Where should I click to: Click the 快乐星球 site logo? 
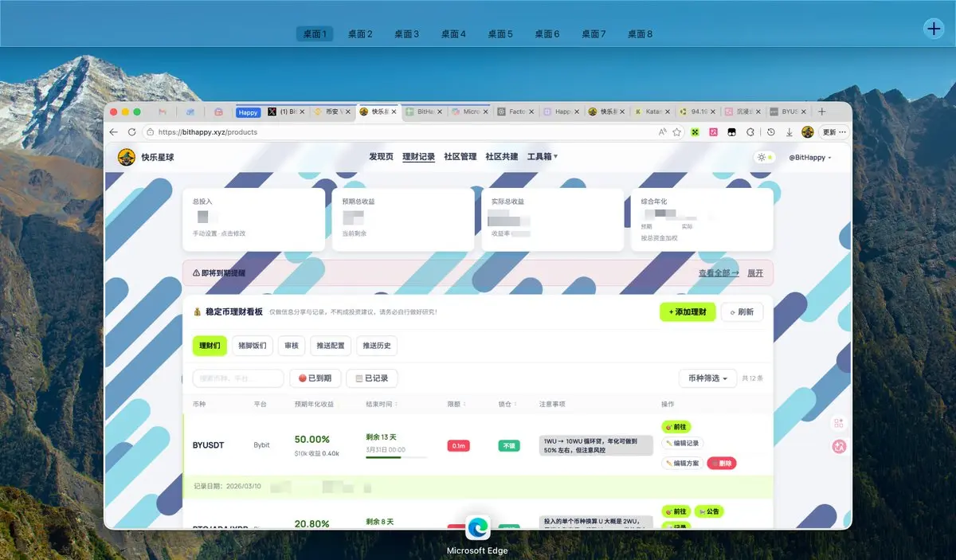pos(146,157)
